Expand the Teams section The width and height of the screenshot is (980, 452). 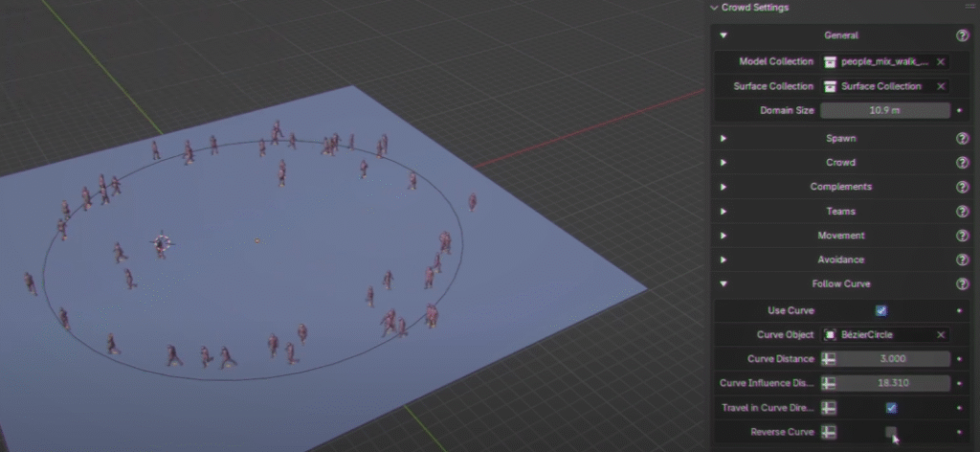pyautogui.click(x=724, y=212)
